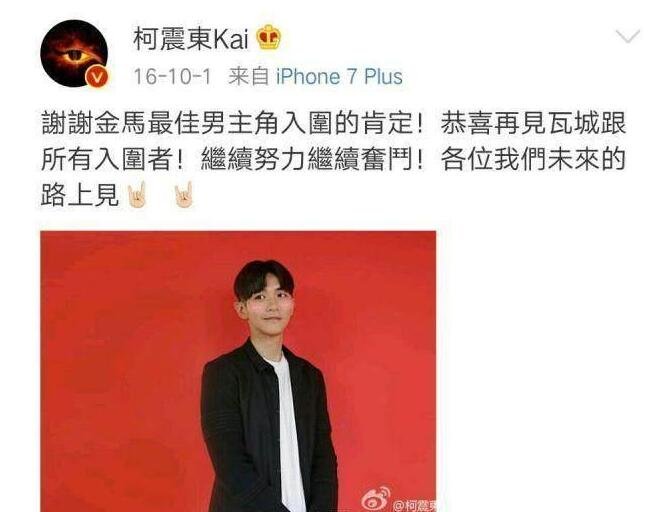
Task: Open the 柯震東Kai username profile
Action: [191, 39]
